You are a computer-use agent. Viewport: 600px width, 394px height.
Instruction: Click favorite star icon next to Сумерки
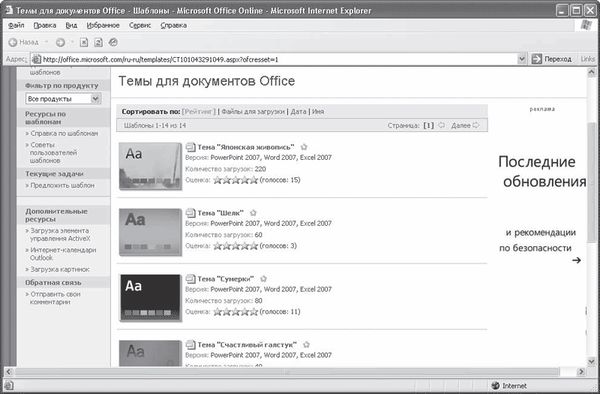(x=263, y=279)
